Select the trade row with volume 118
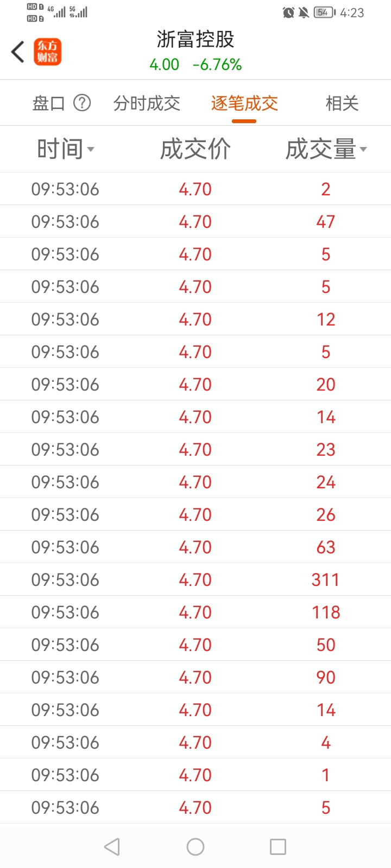The width and height of the screenshot is (391, 868). (x=195, y=612)
